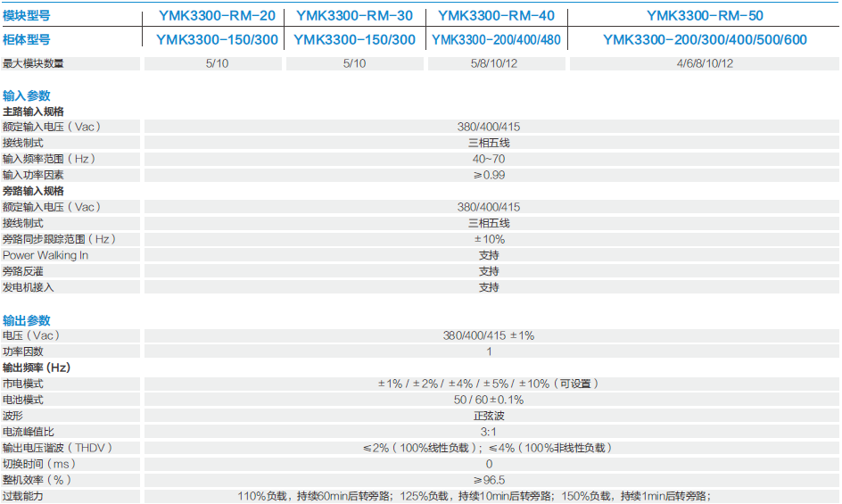This screenshot has height=504, width=842.
Task: Select the YMK3300-RM-30 column header
Action: tap(354, 15)
